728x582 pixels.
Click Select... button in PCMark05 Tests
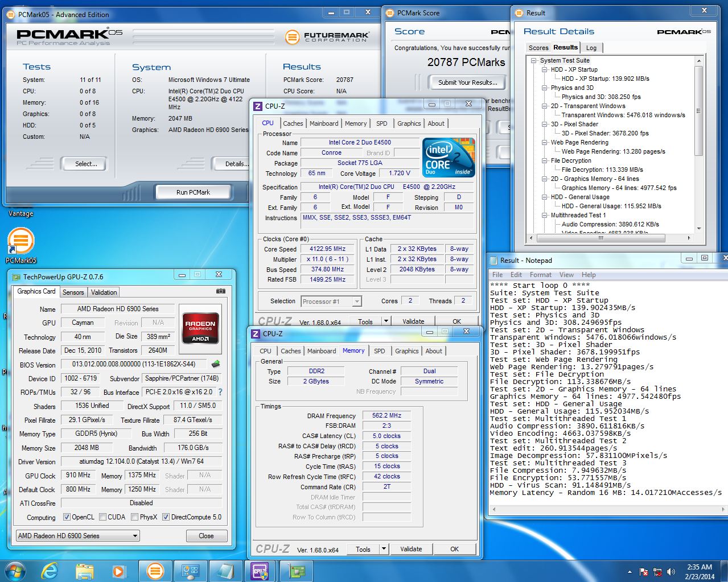pos(86,164)
